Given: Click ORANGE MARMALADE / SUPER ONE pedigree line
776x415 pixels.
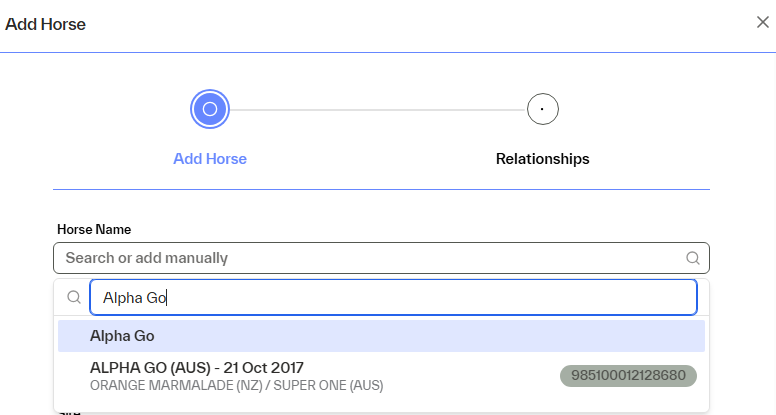Looking at the screenshot, I should point(236,385).
